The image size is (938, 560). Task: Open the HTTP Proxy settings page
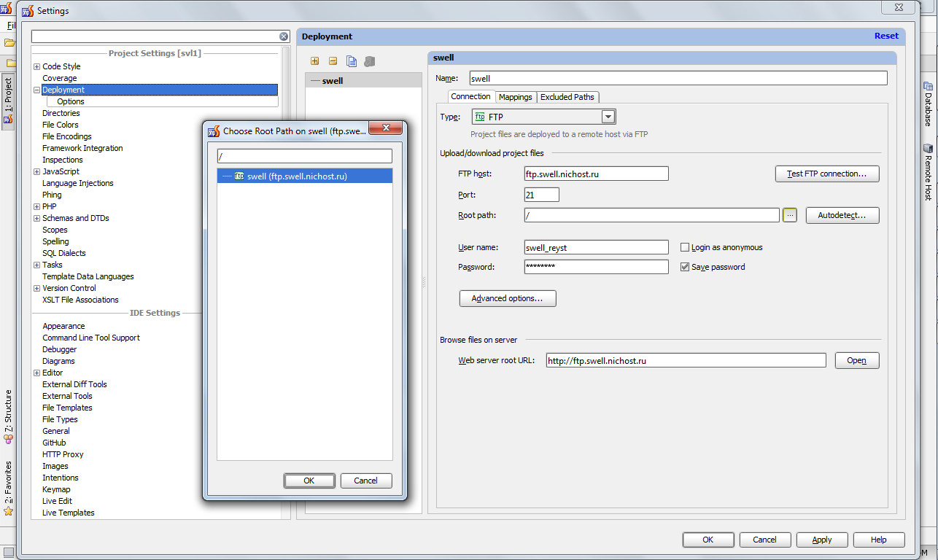63,454
